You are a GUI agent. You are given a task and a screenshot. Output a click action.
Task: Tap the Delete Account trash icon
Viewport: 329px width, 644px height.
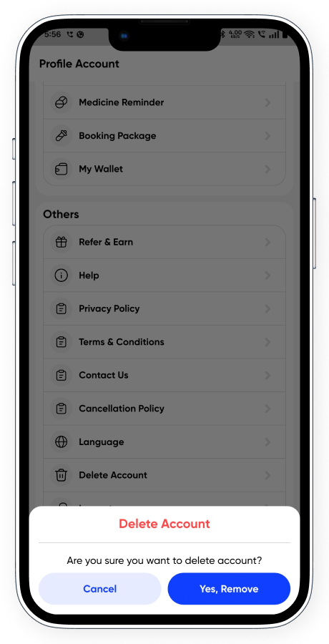pos(62,475)
